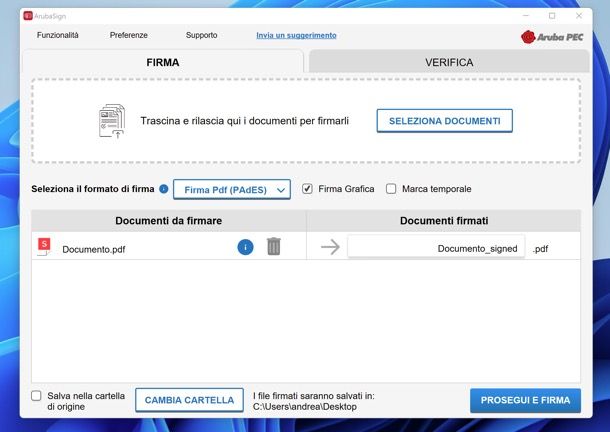The image size is (610, 432).
Task: Check Salva nella cartella di origine
Action: (36, 396)
